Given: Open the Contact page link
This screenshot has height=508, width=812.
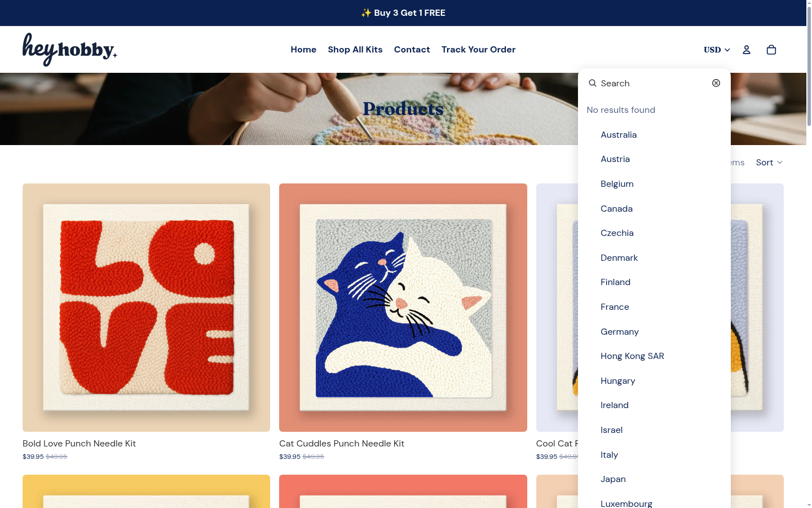Looking at the screenshot, I should [412, 50].
